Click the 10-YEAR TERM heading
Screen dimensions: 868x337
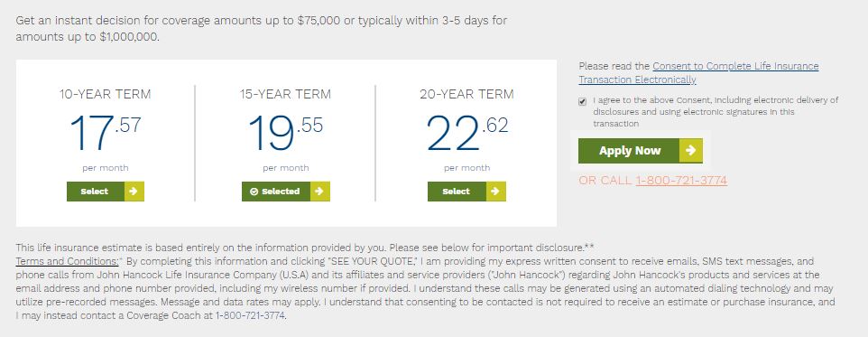(106, 94)
